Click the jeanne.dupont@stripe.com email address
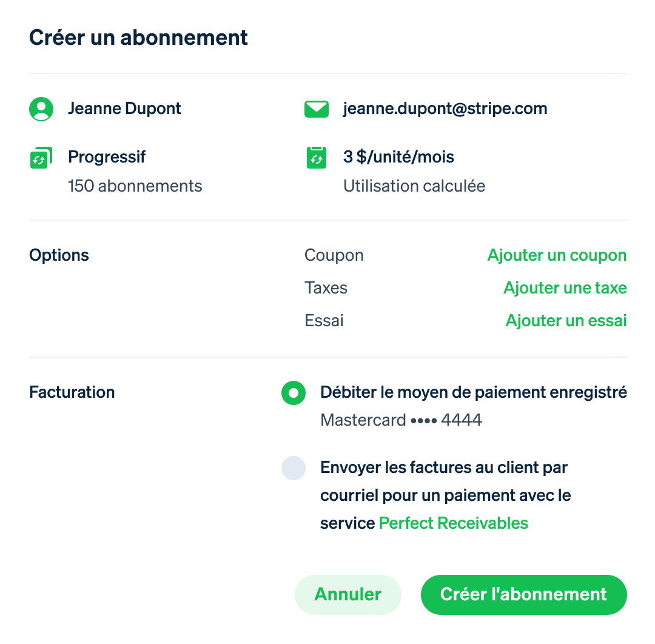Screen dimensions: 655x644 (x=445, y=109)
